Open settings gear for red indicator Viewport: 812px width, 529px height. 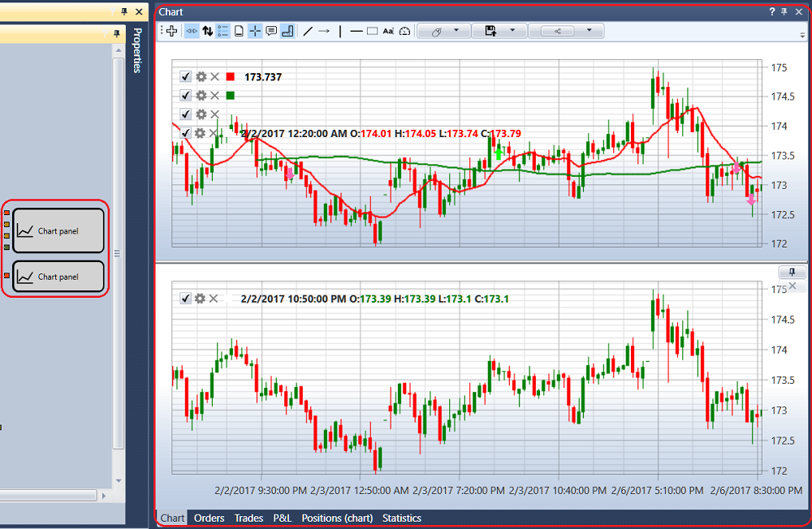coord(201,76)
